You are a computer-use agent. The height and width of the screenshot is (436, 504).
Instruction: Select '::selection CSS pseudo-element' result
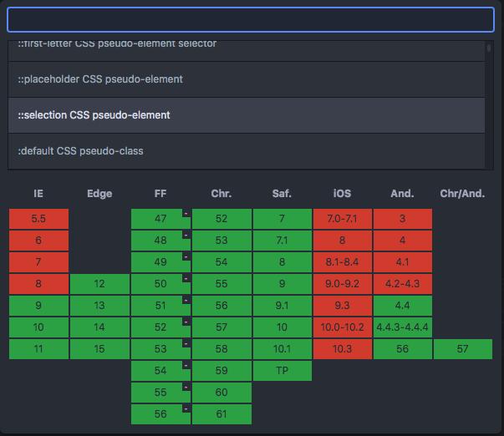[247, 115]
